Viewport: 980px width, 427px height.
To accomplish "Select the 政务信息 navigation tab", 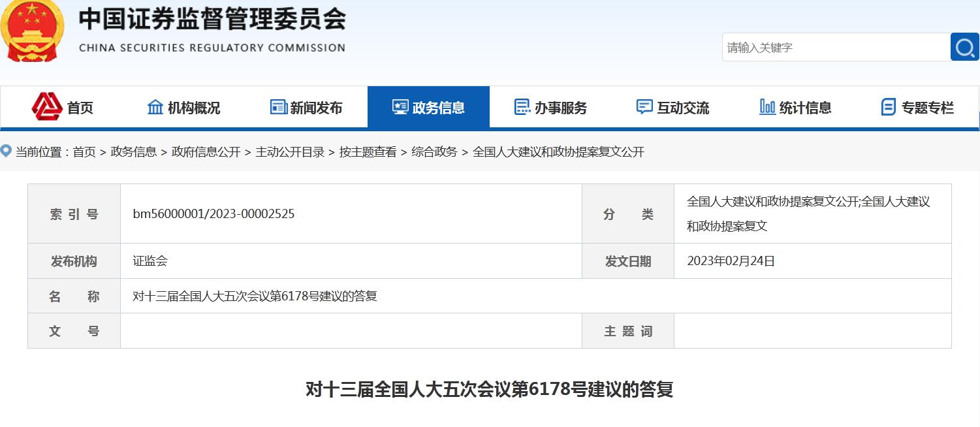I will [x=428, y=107].
